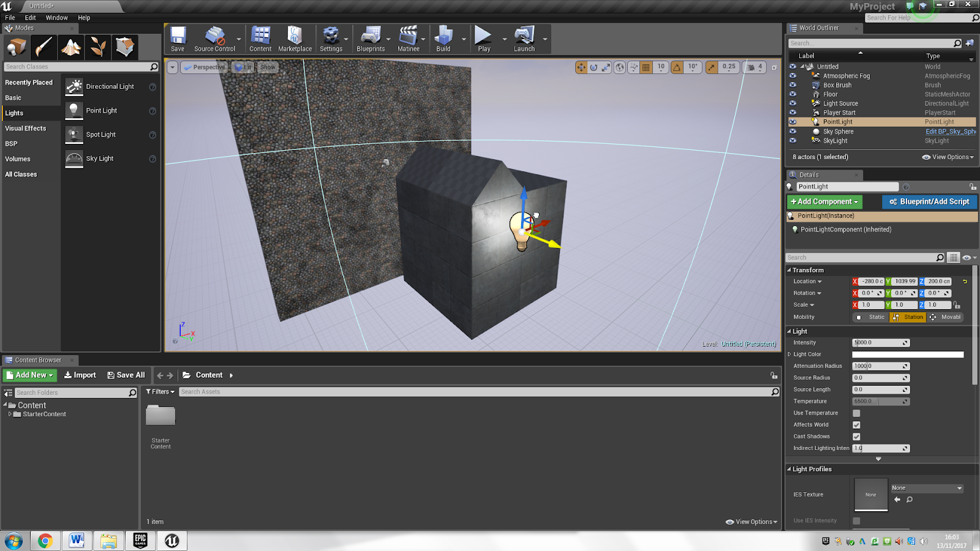Click the Blueprint/Add Script button
Image resolution: width=980 pixels, height=551 pixels.
coord(929,201)
